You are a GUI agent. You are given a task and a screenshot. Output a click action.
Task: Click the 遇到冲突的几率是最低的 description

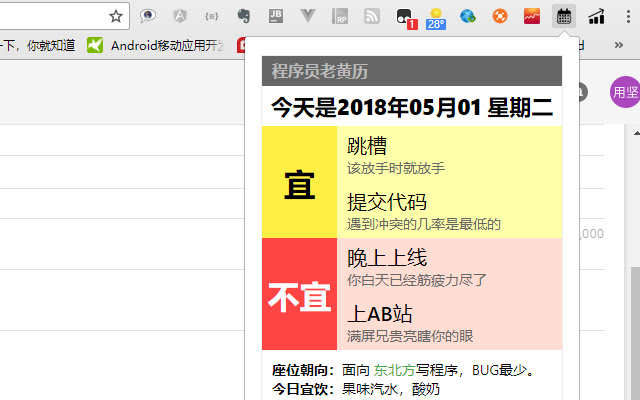pos(424,224)
